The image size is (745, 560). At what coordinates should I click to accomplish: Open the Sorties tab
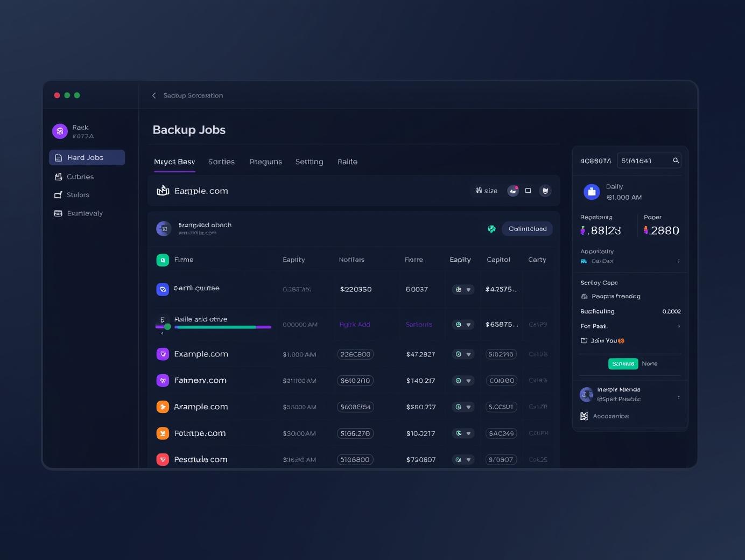pos(221,162)
